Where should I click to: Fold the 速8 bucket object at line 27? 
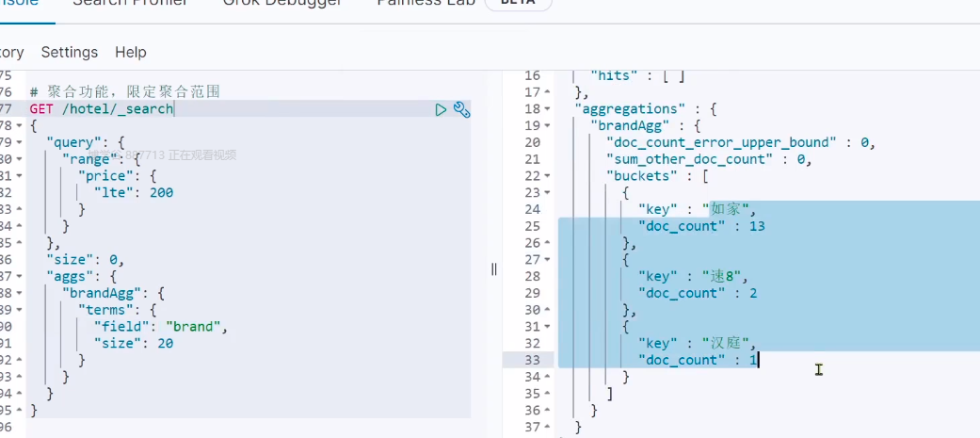click(x=548, y=260)
